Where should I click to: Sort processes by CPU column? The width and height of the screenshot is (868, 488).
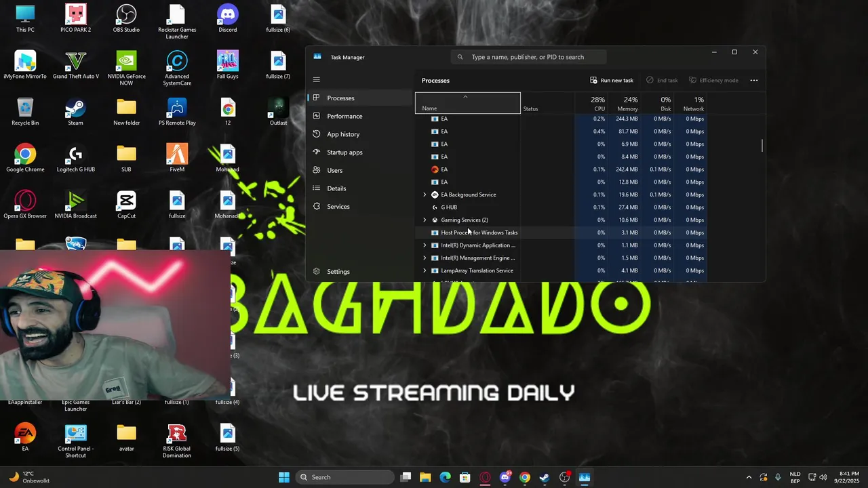click(x=591, y=103)
